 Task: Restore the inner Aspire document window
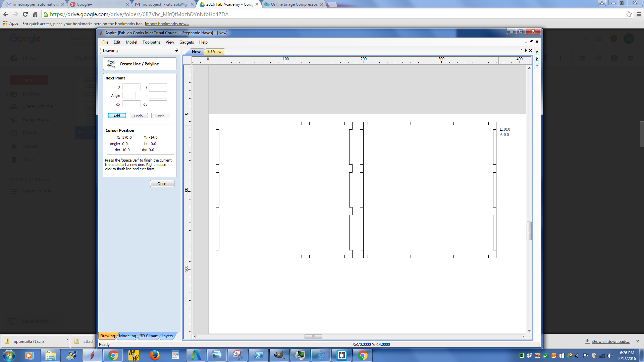(531, 42)
